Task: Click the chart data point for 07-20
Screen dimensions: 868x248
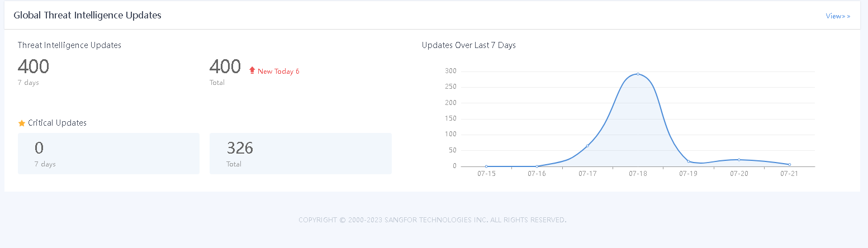Action: (x=739, y=160)
